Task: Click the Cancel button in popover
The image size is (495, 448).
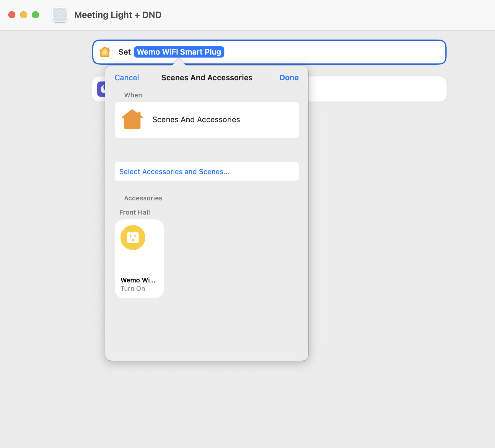Action: pyautogui.click(x=127, y=78)
